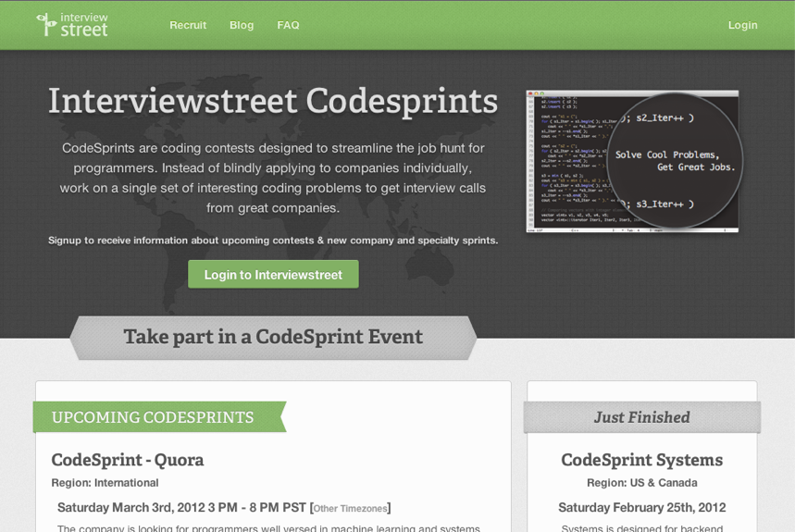Click the Login link in top bar

click(x=742, y=25)
